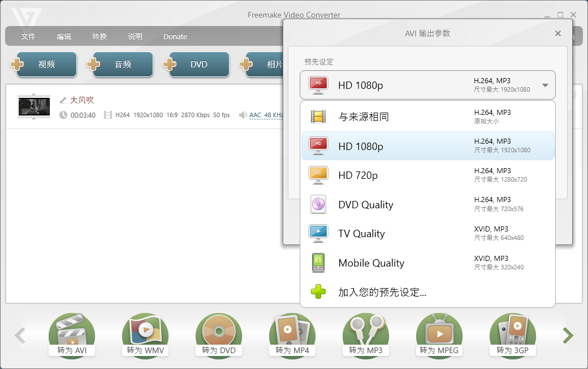
Task: Click the 2870 Kbps bitrate text
Action: pos(196,115)
